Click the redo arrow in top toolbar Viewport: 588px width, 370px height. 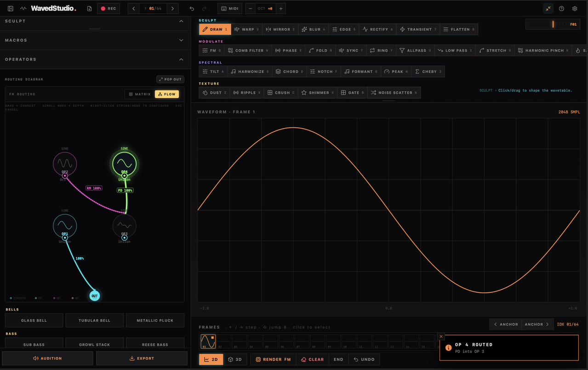point(204,8)
